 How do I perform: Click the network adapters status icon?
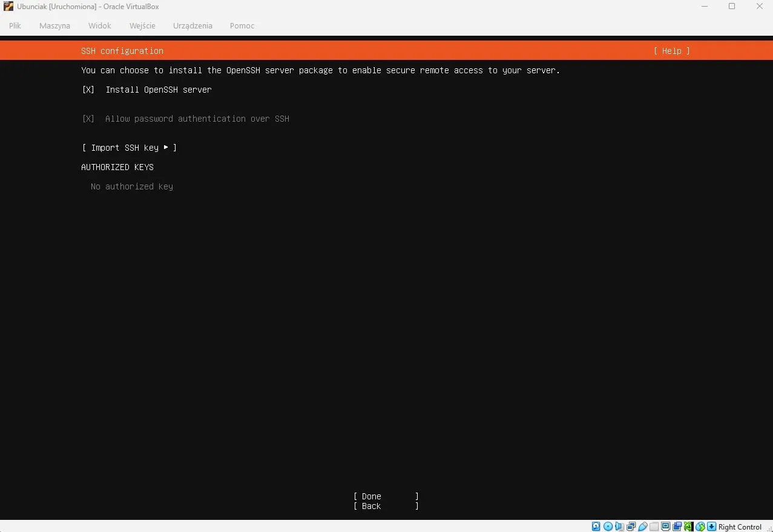pos(631,527)
